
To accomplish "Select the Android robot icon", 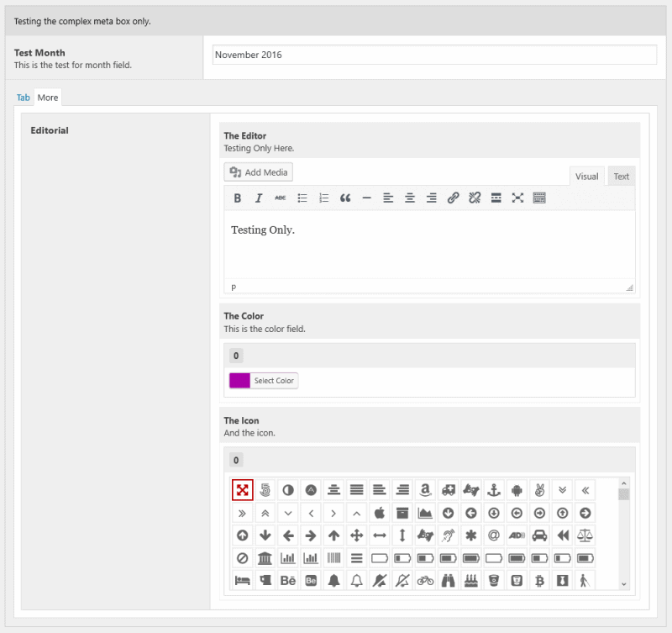I will (517, 490).
